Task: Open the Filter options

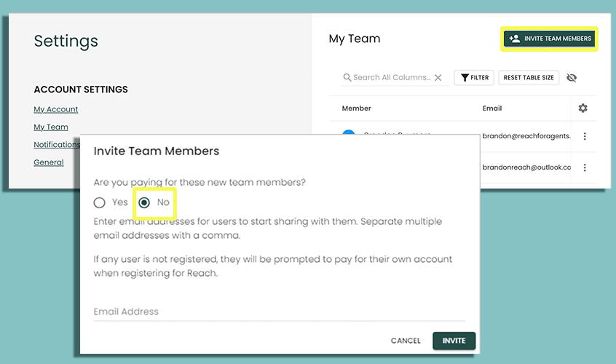Action: (x=474, y=78)
